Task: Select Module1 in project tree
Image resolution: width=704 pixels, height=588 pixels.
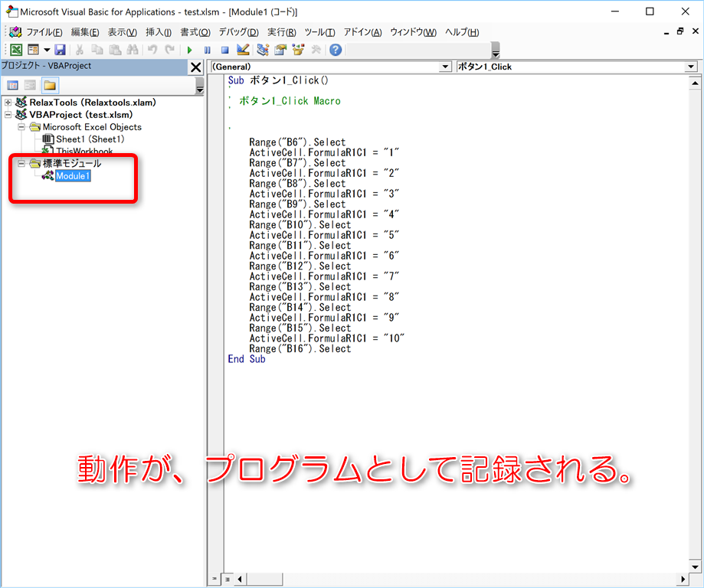Action: tap(73, 176)
